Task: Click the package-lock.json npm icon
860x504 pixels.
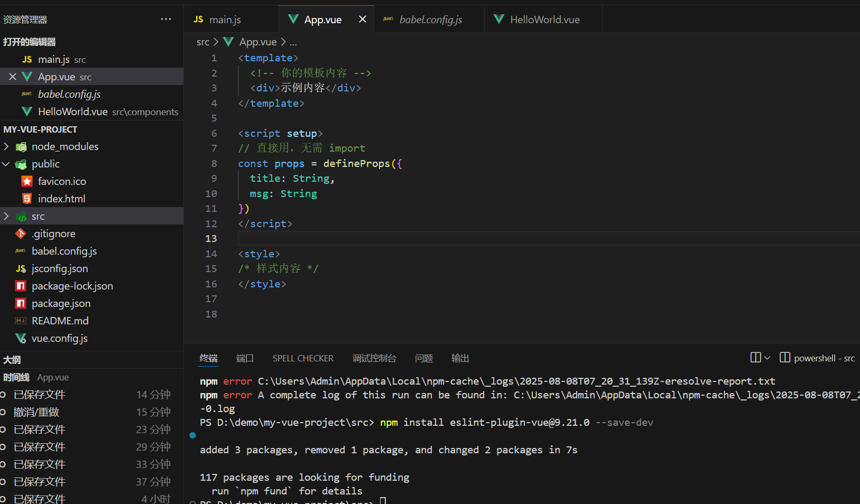Action: (x=21, y=286)
